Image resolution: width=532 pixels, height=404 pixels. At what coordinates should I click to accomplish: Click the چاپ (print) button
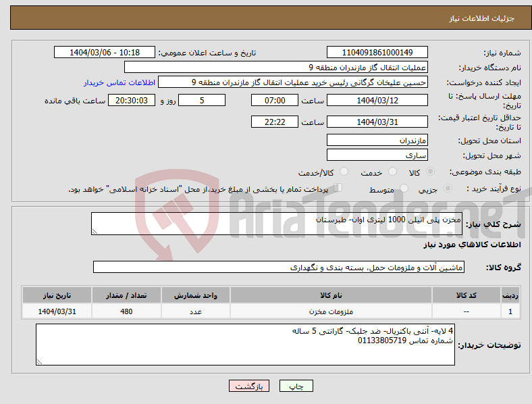[x=296, y=386]
